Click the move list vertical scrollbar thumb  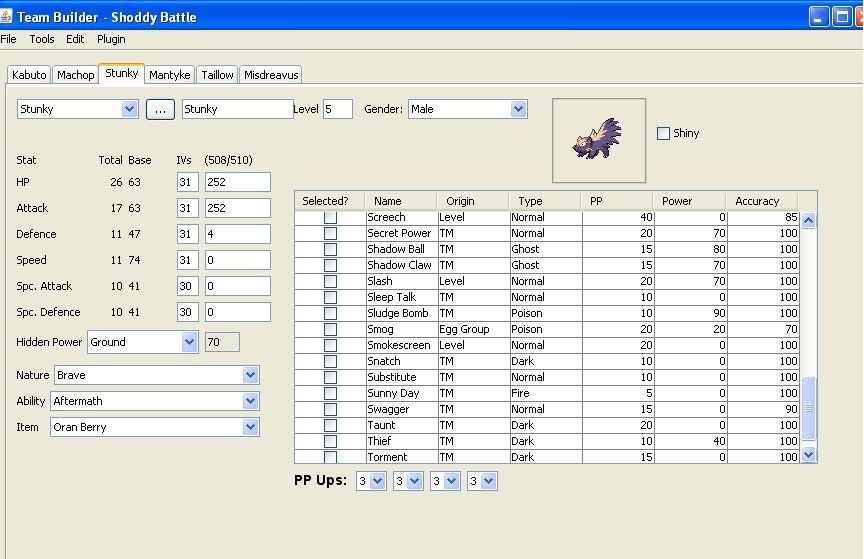coord(808,408)
